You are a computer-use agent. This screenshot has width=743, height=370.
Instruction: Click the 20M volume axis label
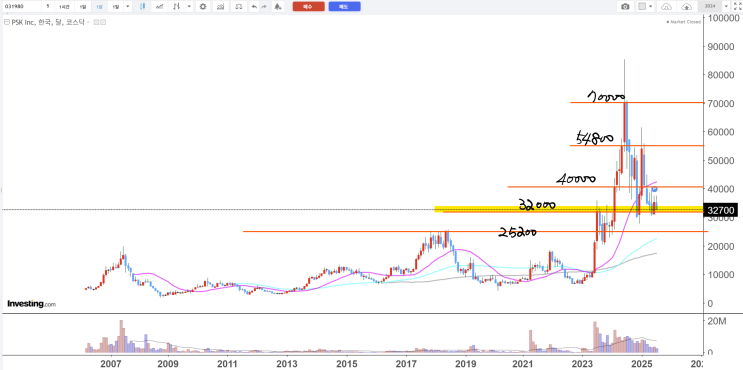tap(717, 322)
